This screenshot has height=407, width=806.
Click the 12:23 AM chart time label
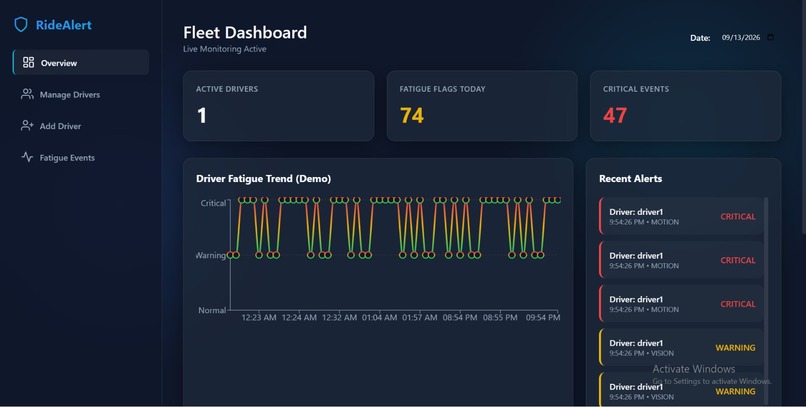[x=259, y=318]
